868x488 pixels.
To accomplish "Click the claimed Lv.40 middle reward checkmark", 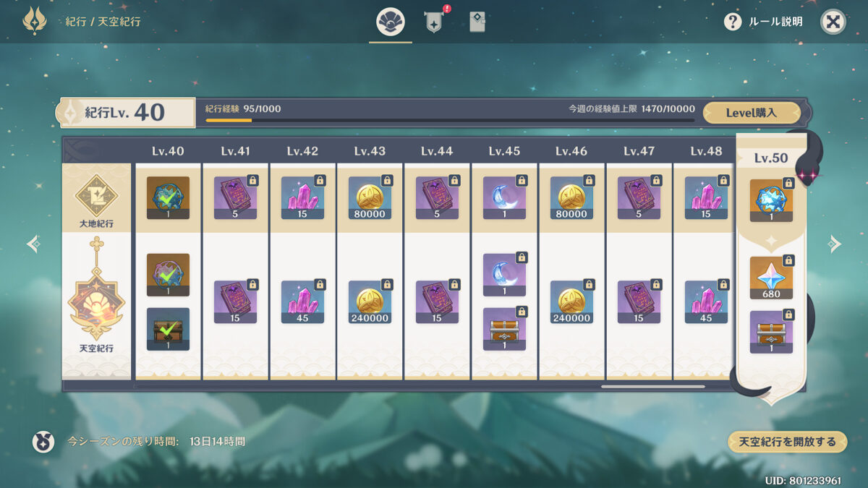I will pyautogui.click(x=169, y=275).
